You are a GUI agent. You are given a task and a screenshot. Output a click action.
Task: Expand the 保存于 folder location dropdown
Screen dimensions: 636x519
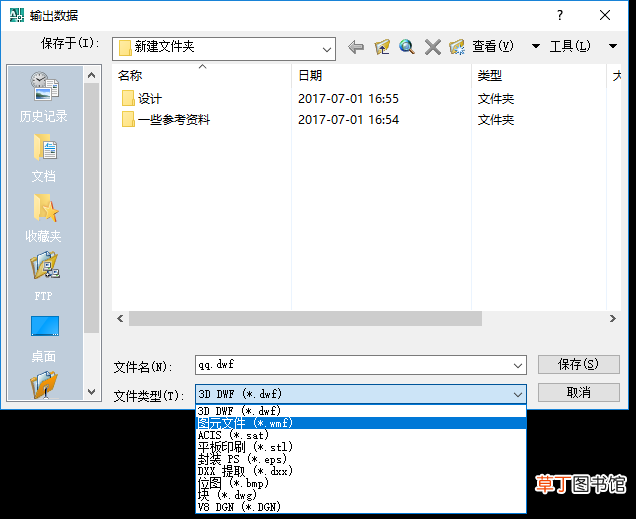tap(327, 49)
